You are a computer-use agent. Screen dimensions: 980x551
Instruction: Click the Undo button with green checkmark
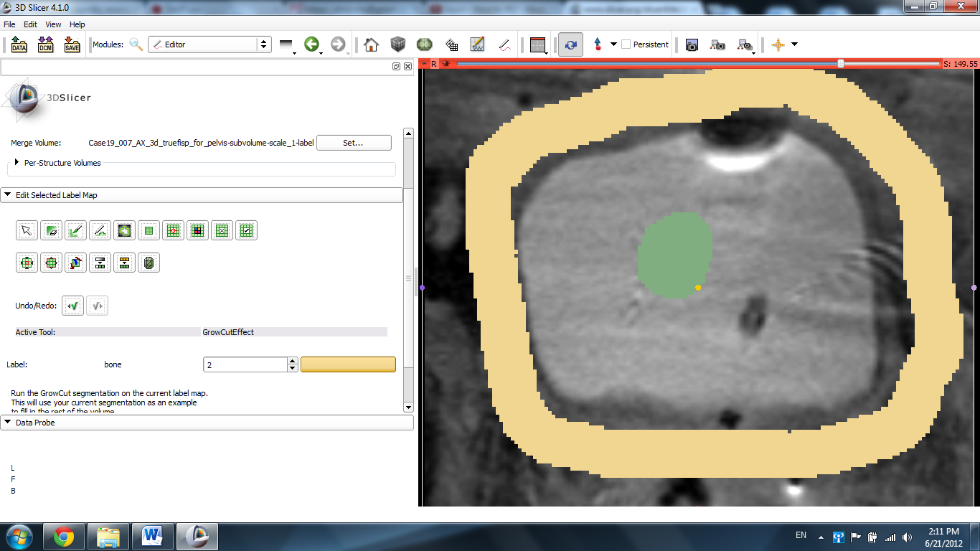click(x=72, y=306)
